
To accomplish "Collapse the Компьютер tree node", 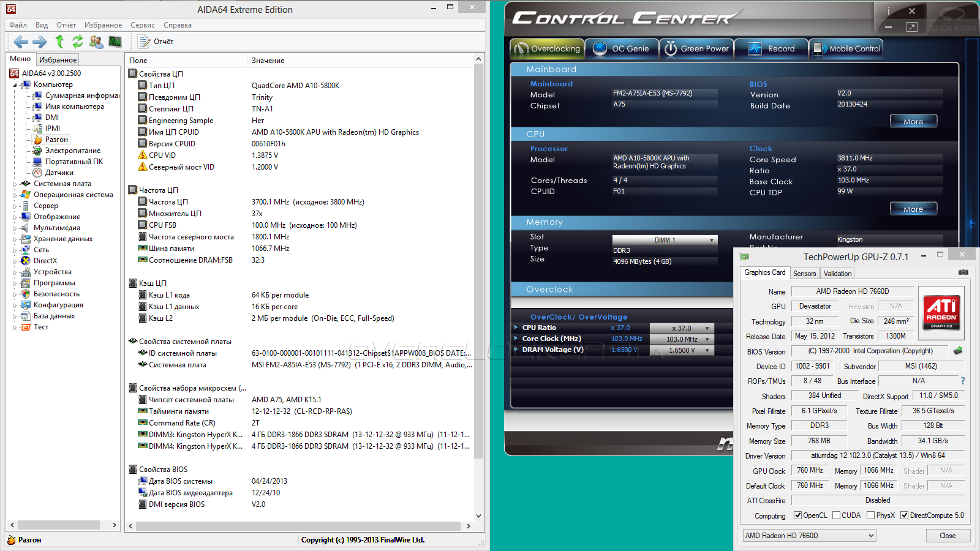I will [x=15, y=85].
